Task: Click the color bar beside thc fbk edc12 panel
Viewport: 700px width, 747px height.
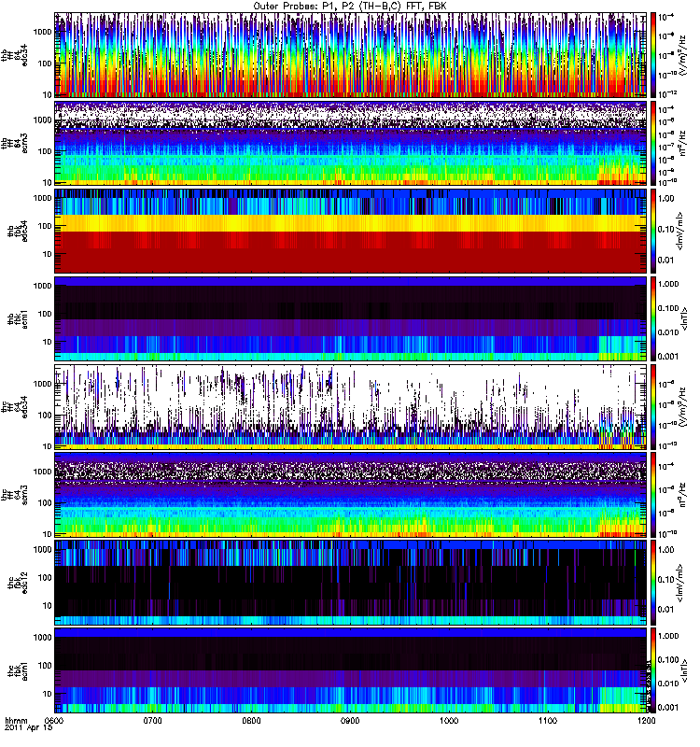Action: (x=653, y=582)
